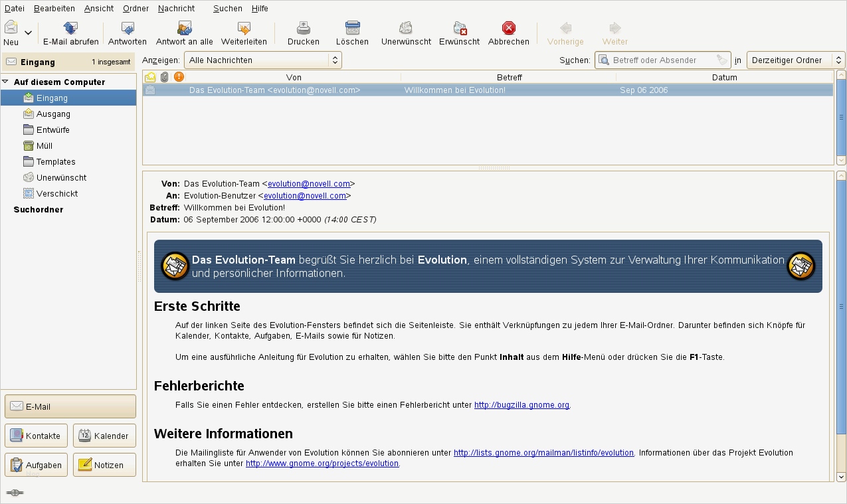Reply using the Antworten toolbar icon

coord(128,28)
